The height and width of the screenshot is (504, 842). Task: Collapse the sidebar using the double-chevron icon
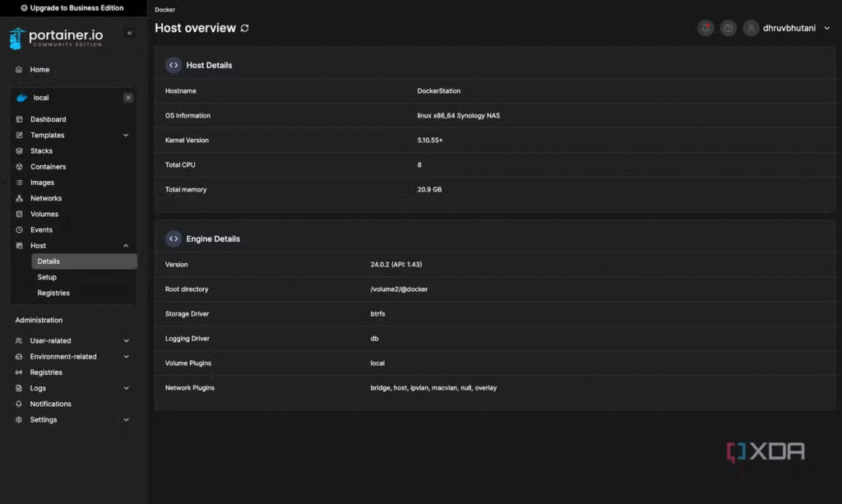click(129, 33)
